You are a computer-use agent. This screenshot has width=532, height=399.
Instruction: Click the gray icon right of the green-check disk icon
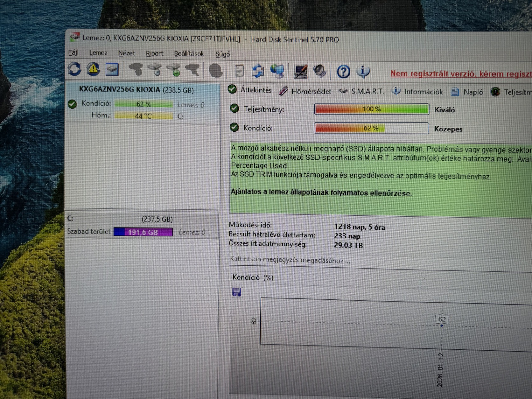pos(193,70)
